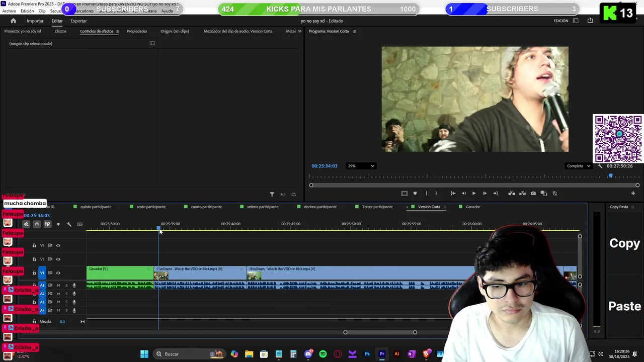
Task: Mark Out point in Program monitor
Action: click(x=436, y=193)
